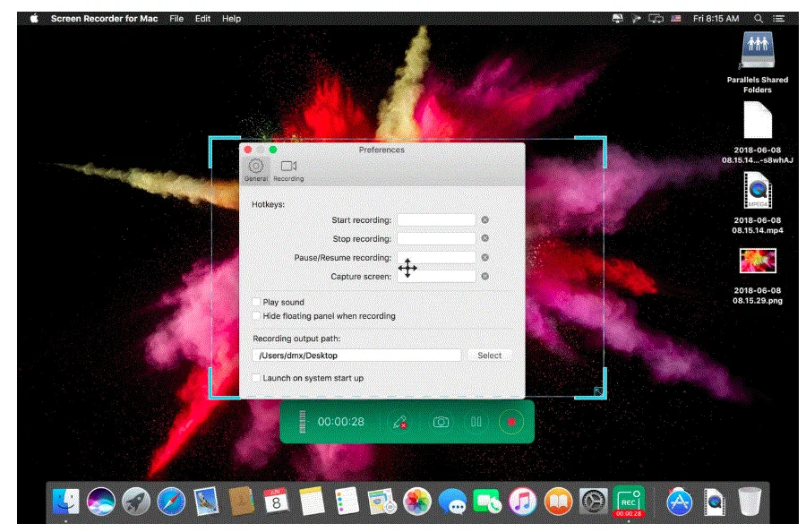The height and width of the screenshot is (532, 806).
Task: Select the Parallels Shared Folders desktop icon
Action: pos(757,50)
